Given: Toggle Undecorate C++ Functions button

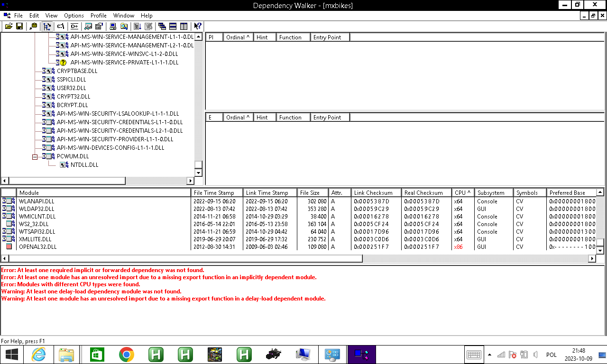Looking at the screenshot, I should [74, 27].
